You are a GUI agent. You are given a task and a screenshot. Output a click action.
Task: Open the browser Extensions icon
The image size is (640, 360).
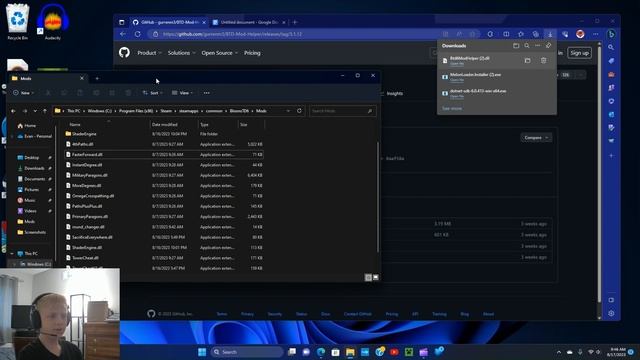coord(490,34)
